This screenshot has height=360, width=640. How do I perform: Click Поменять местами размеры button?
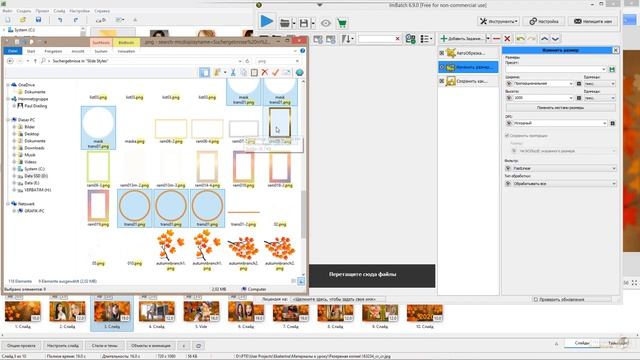coord(560,108)
